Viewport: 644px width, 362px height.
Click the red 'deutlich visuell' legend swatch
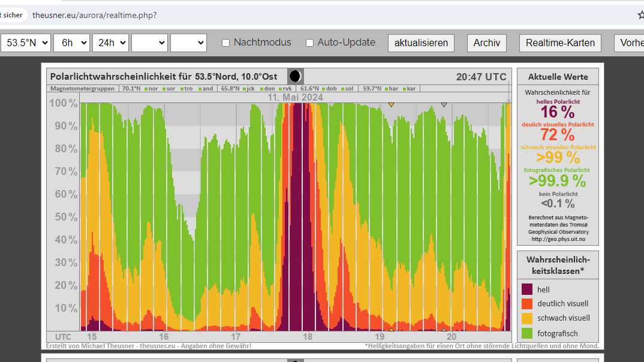coord(527,304)
